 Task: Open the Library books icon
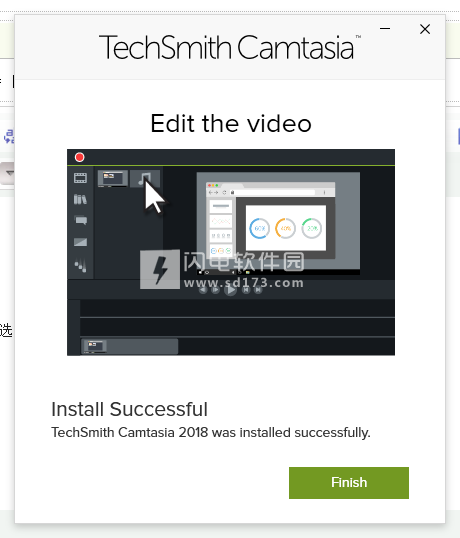point(80,199)
